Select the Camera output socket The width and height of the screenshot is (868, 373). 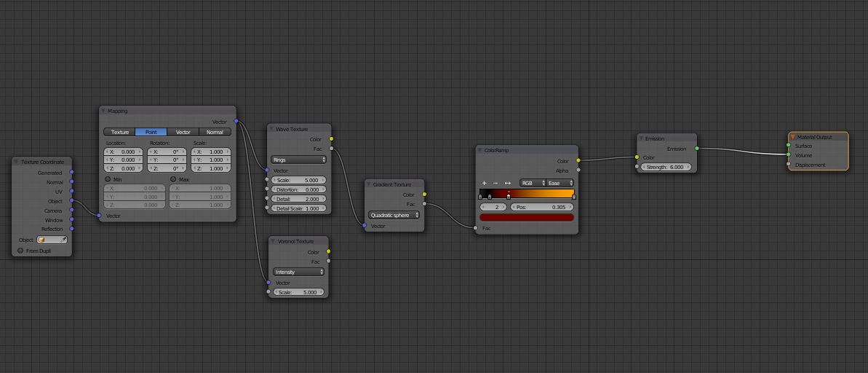coord(71,210)
